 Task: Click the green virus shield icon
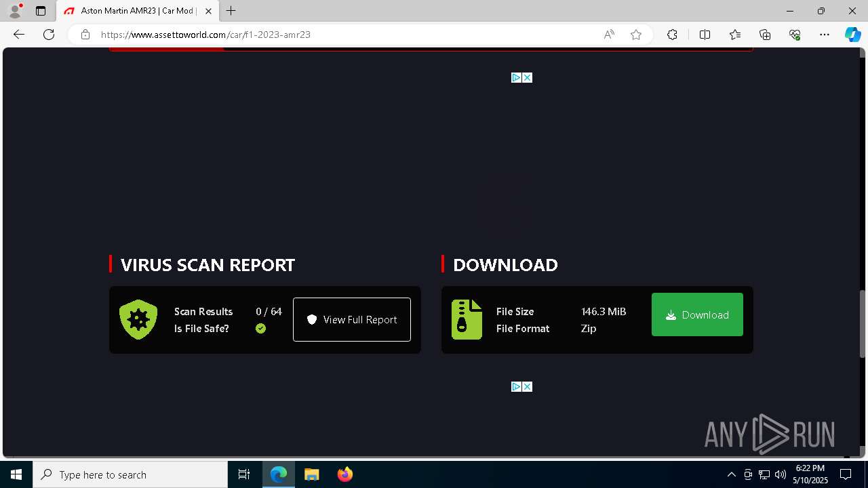pyautogui.click(x=138, y=319)
